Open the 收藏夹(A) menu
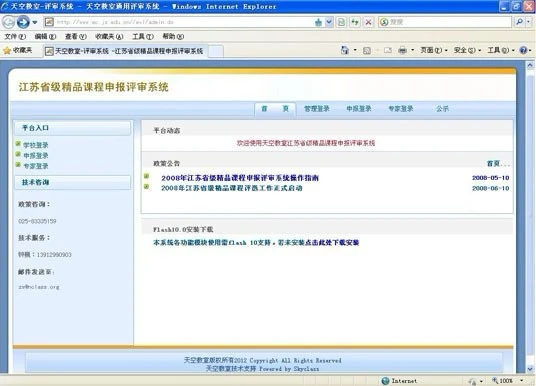Image resolution: width=536 pixels, height=386 pixels. (x=109, y=36)
